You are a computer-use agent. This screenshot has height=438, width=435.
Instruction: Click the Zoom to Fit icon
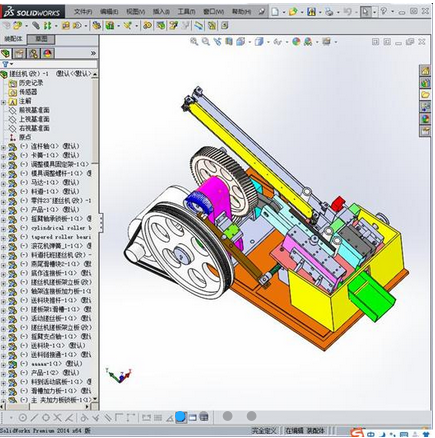click(x=194, y=42)
